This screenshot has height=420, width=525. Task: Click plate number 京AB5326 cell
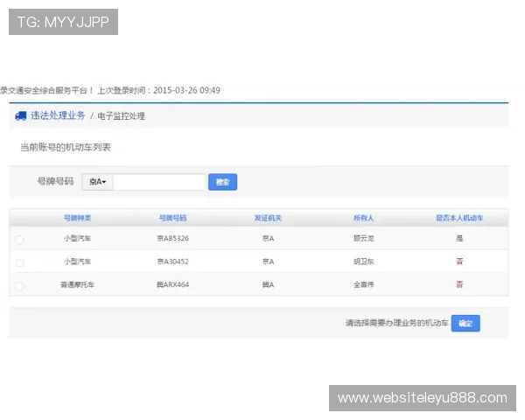pyautogui.click(x=172, y=238)
